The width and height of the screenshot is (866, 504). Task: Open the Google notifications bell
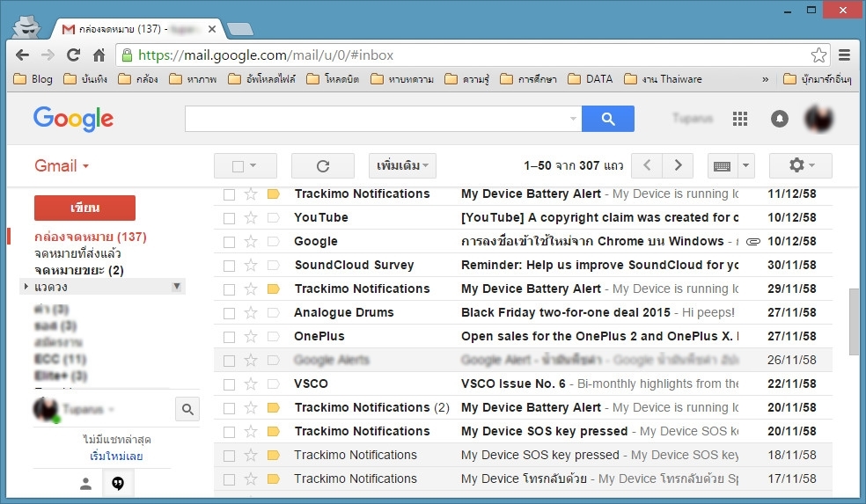click(779, 119)
